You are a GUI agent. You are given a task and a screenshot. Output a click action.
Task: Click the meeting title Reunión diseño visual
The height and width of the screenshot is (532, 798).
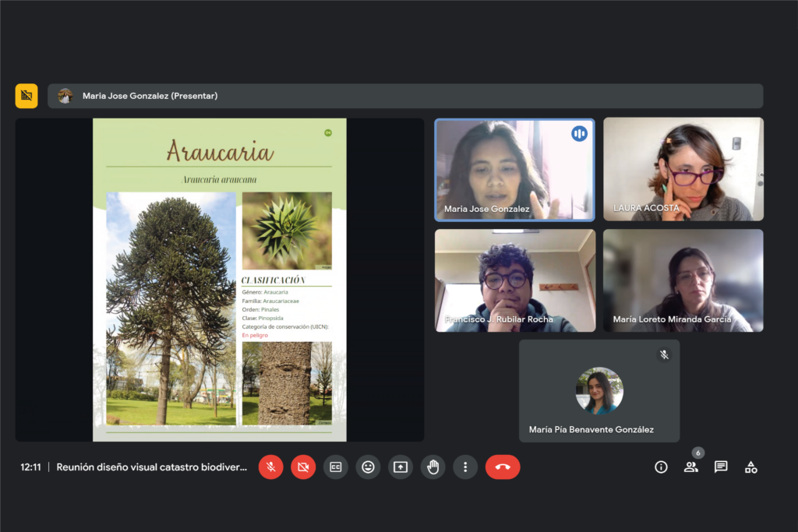point(151,467)
